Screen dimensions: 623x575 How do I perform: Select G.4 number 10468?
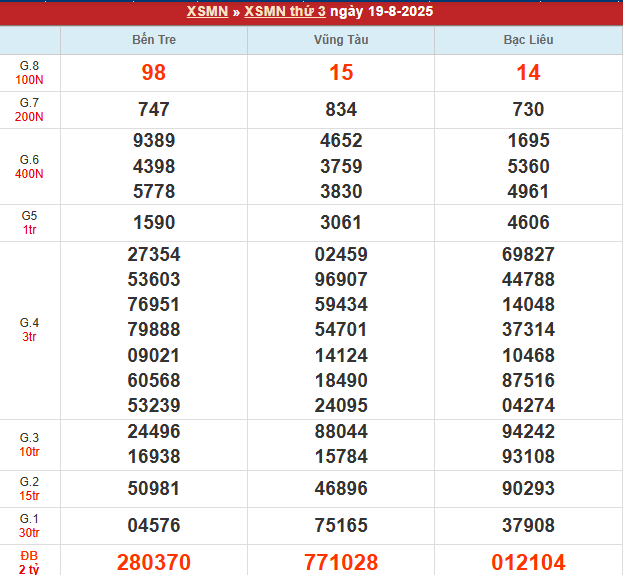(528, 355)
